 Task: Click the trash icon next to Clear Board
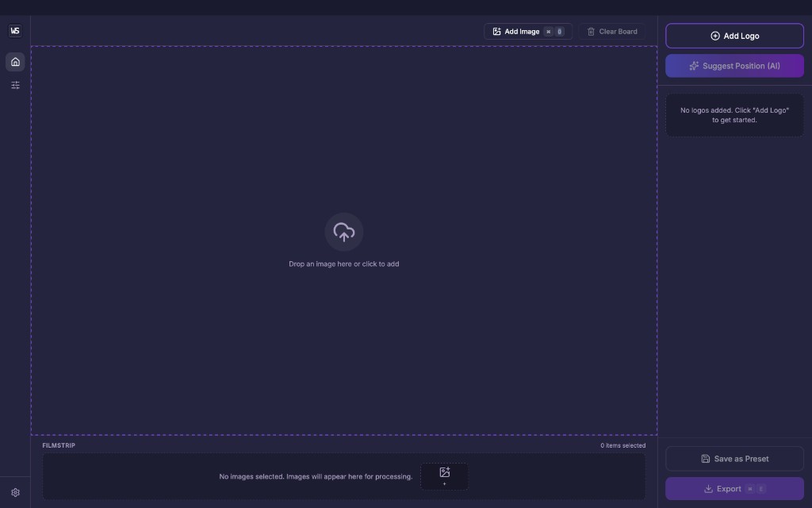pos(591,32)
